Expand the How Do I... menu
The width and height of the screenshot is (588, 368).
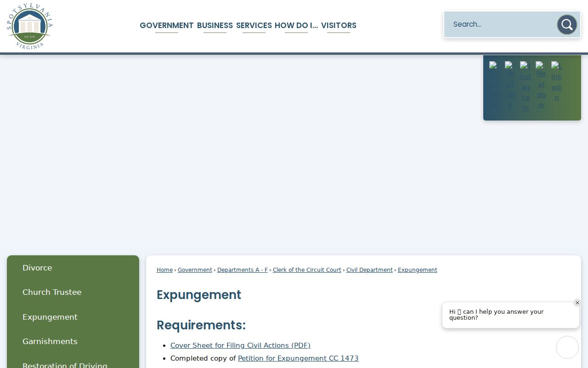tap(296, 26)
